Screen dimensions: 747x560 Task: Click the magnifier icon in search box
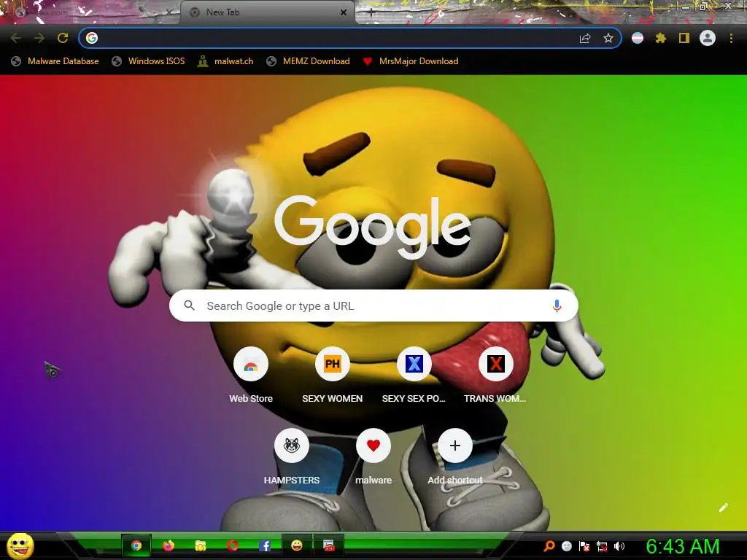tap(189, 306)
